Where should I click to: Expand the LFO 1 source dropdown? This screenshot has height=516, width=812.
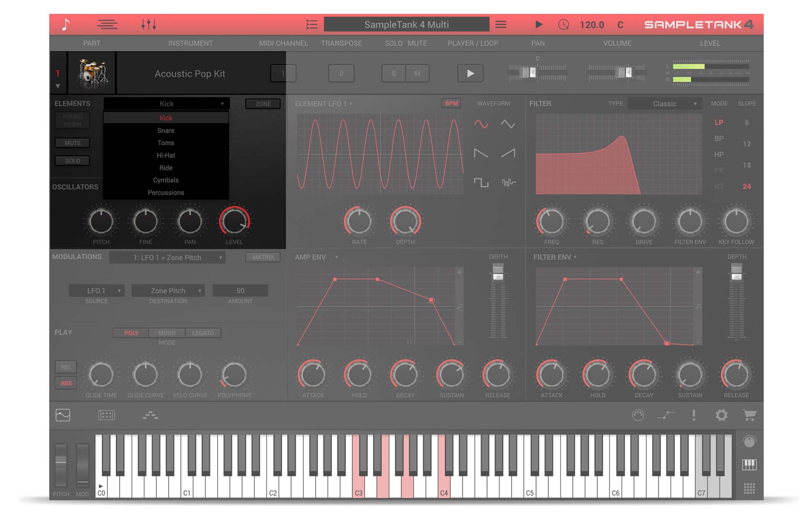97,290
